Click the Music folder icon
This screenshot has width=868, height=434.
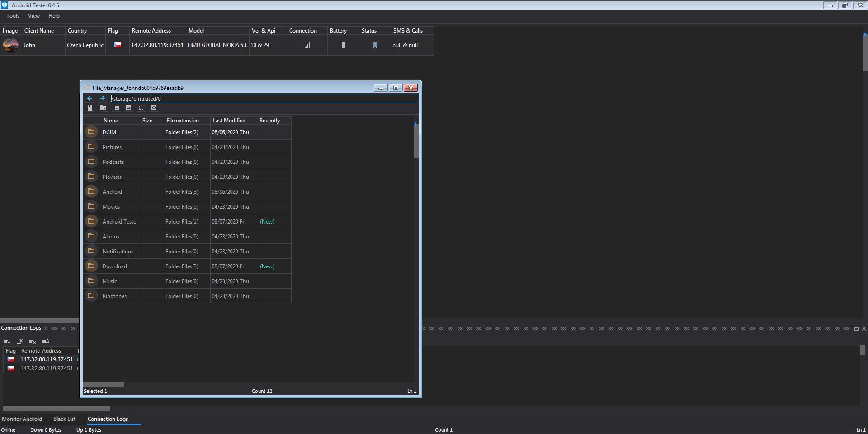(x=91, y=281)
